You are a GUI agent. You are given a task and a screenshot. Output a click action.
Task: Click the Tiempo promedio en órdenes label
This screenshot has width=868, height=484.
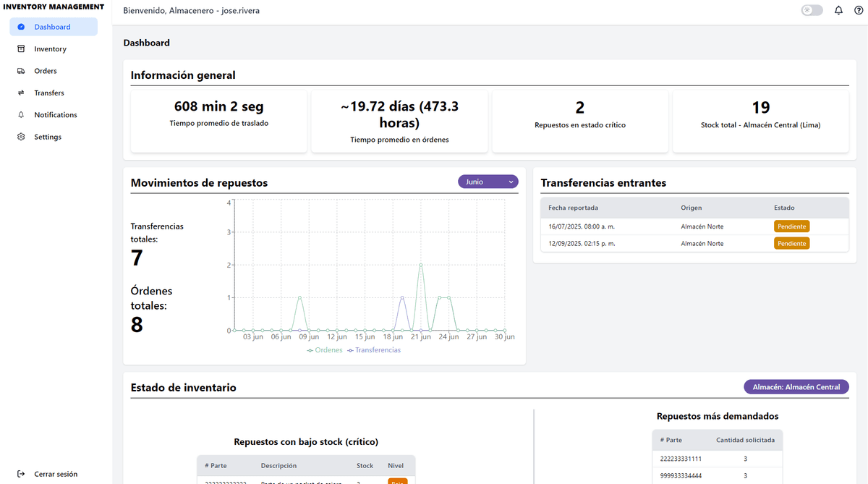399,140
